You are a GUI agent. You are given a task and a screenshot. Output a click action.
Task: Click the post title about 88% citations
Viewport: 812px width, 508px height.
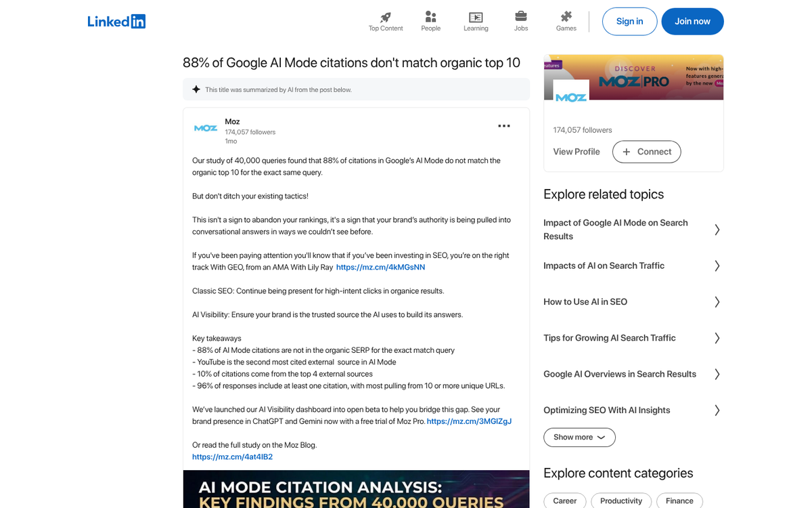coord(351,63)
